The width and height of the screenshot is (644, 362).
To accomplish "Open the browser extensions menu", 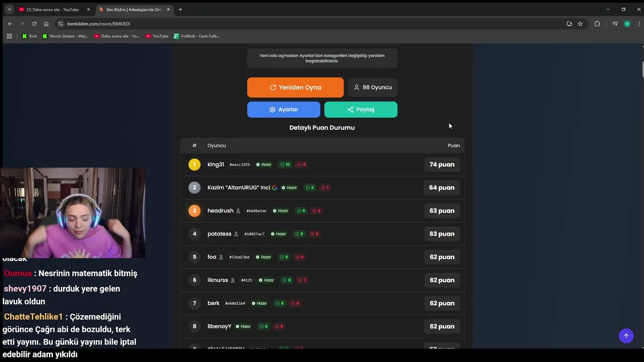I will (x=597, y=24).
